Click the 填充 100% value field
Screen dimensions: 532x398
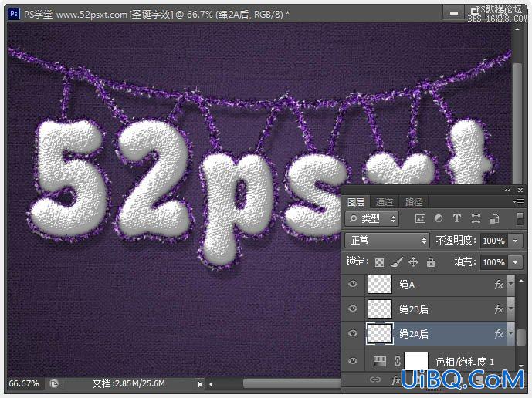(x=494, y=262)
